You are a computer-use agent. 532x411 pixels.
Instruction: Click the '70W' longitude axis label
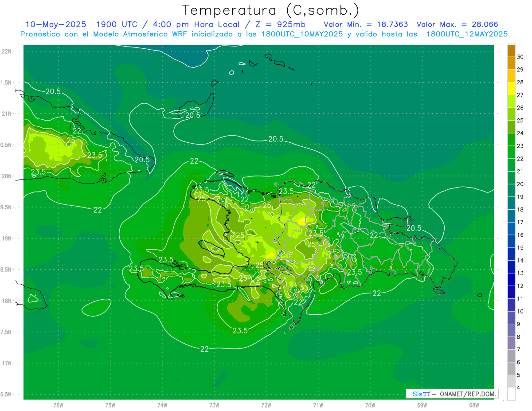(370, 405)
